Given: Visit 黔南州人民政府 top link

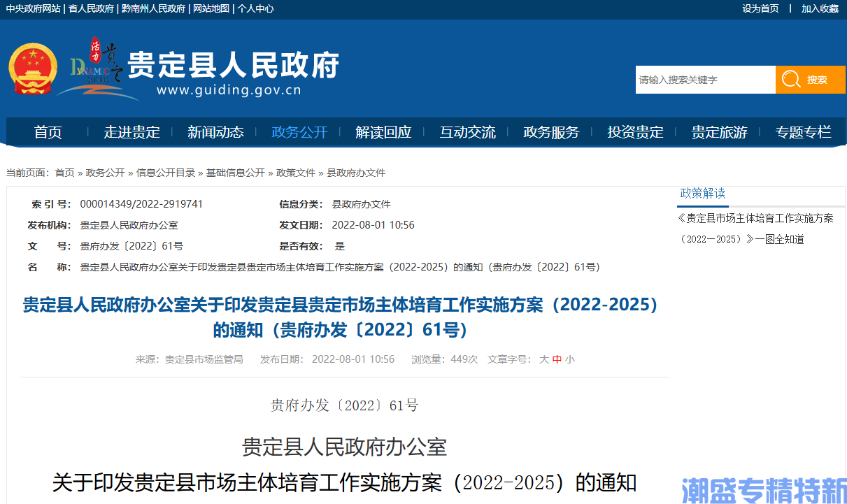Looking at the screenshot, I should [154, 8].
